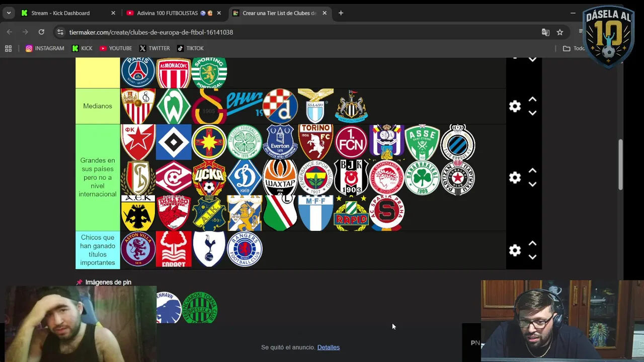Reload the tiermaker page
Screen dimensions: 644x362
pos(41,32)
